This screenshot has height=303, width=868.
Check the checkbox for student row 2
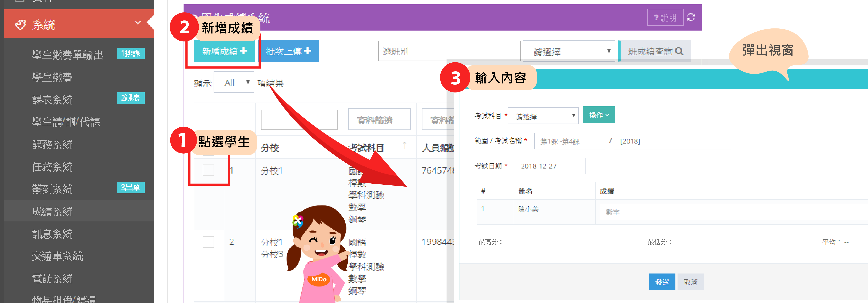(x=208, y=242)
